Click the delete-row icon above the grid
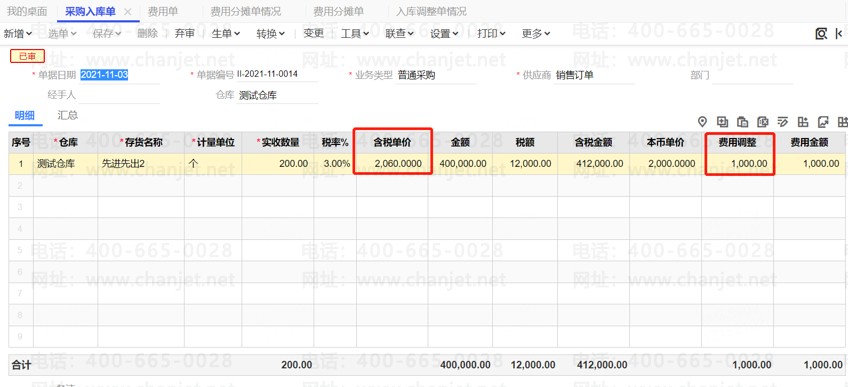Screen dimensions: 848x387 [763, 122]
